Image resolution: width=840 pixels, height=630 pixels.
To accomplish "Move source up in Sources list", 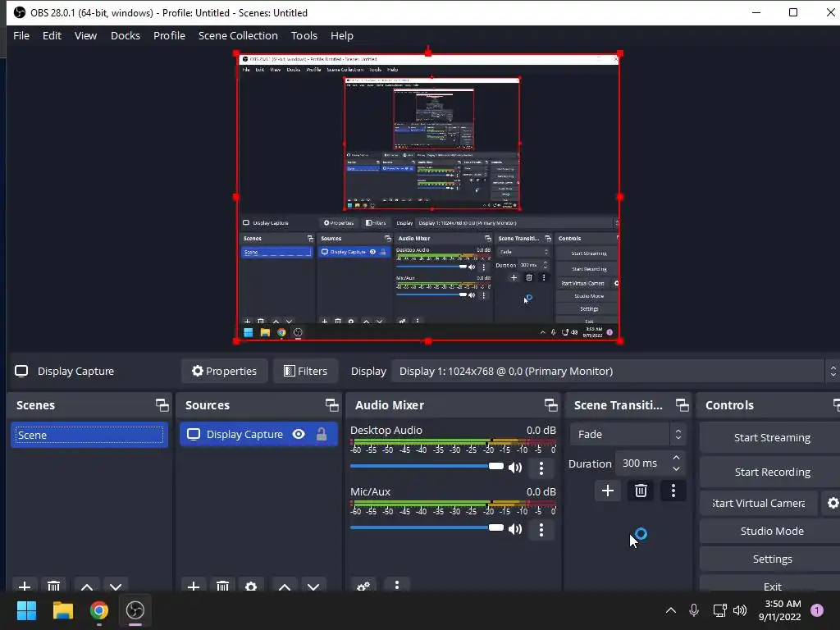I will [x=285, y=586].
